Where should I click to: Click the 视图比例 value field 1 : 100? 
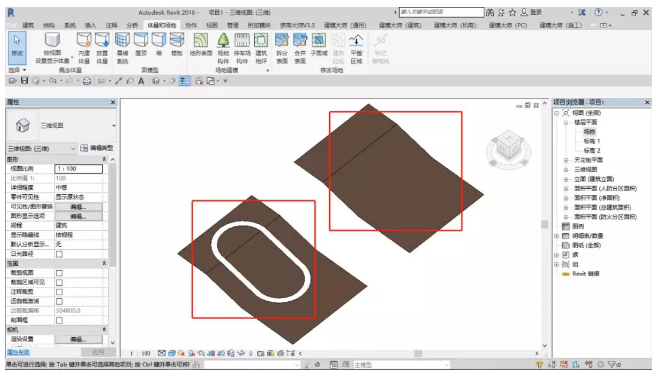(79, 169)
